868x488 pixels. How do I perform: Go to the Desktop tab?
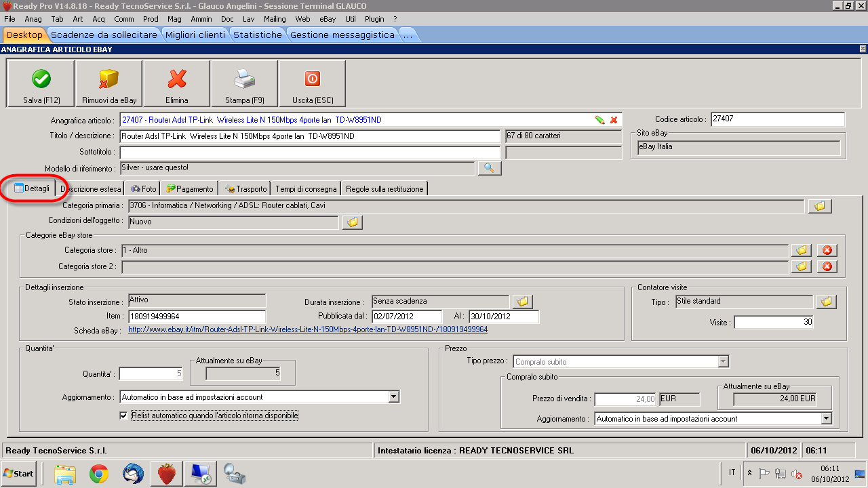point(25,35)
